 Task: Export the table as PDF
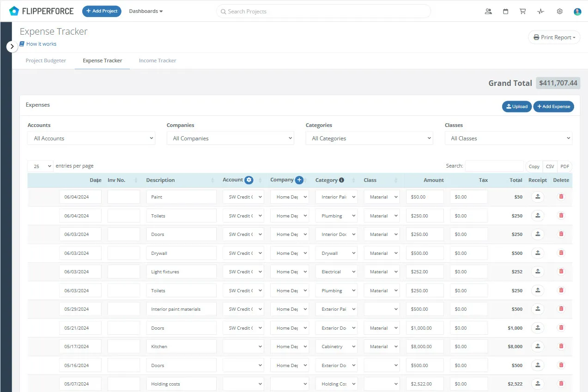(x=565, y=167)
